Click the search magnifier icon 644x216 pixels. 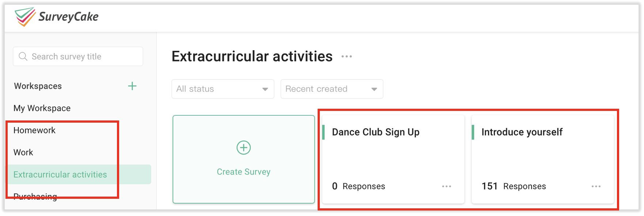23,56
